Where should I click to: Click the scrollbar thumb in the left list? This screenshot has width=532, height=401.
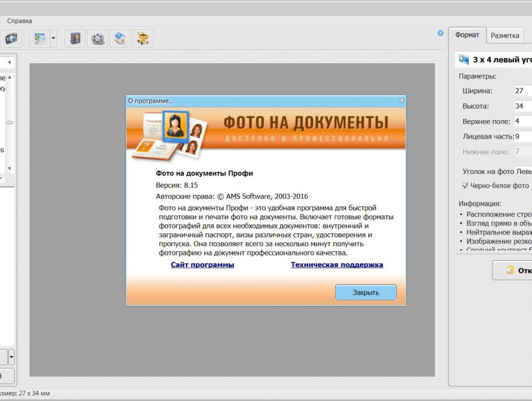pyautogui.click(x=10, y=123)
